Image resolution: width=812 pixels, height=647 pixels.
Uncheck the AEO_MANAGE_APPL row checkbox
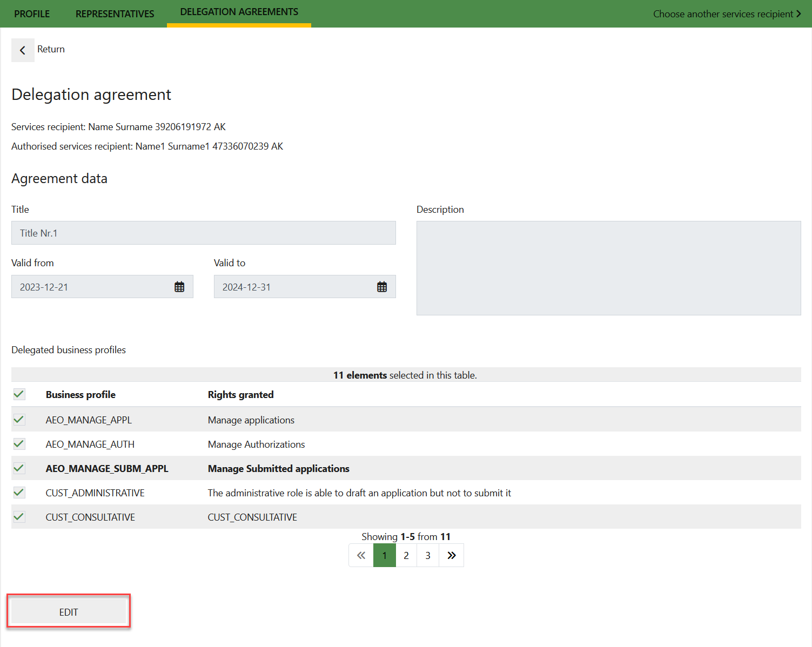click(19, 420)
